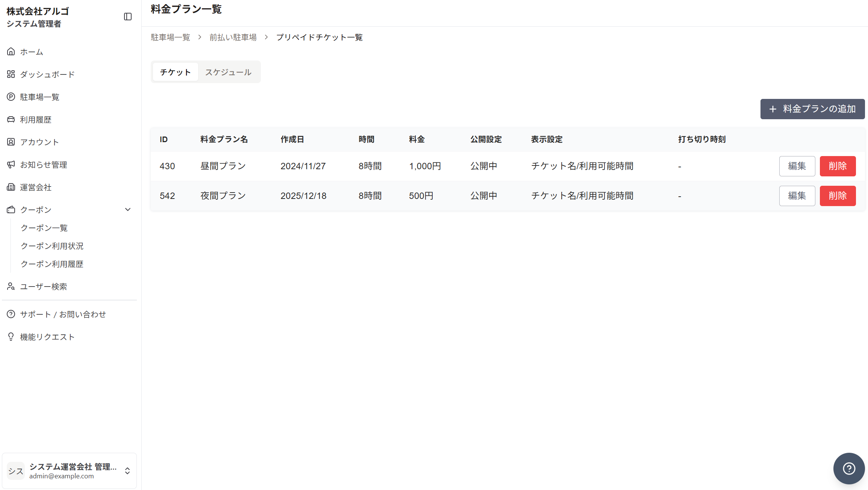The height and width of the screenshot is (490, 868).
Task: Click the feature request lightbulb icon
Action: coord(11,337)
